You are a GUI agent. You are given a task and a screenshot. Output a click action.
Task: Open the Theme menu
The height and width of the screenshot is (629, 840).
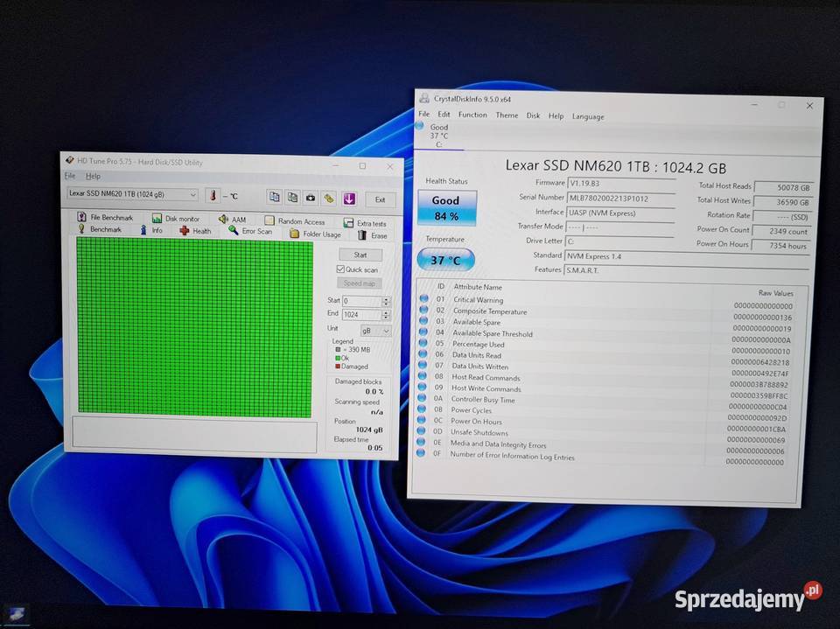(507, 115)
